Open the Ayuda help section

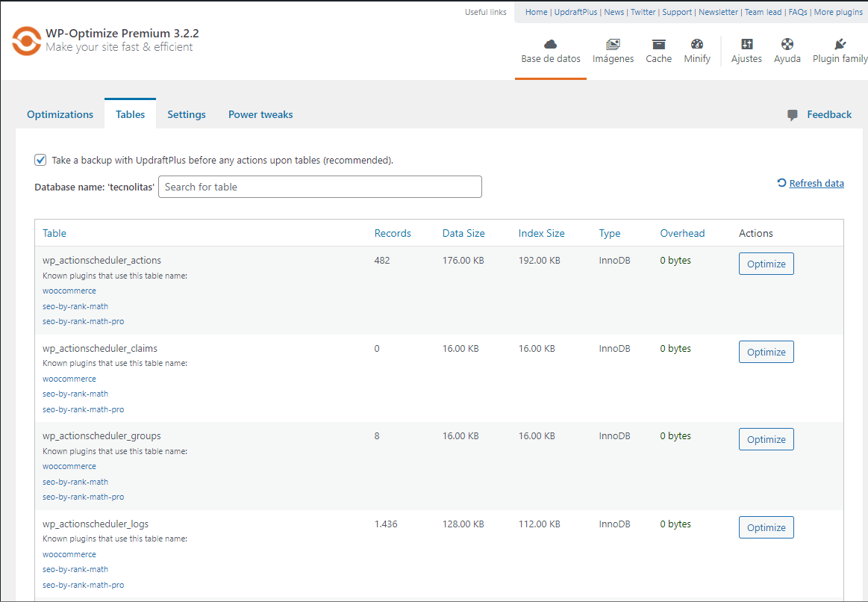click(x=787, y=50)
